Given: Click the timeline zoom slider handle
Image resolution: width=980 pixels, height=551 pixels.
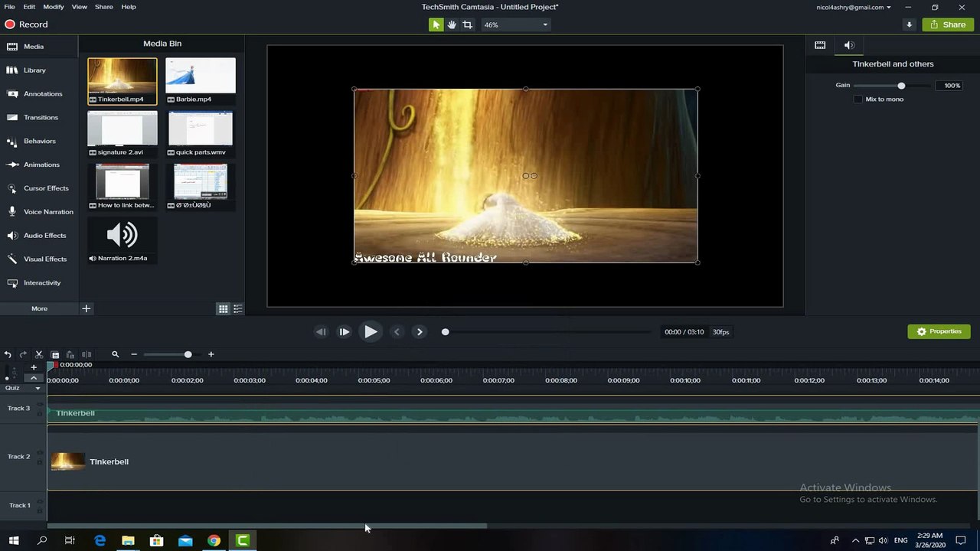Looking at the screenshot, I should point(188,354).
